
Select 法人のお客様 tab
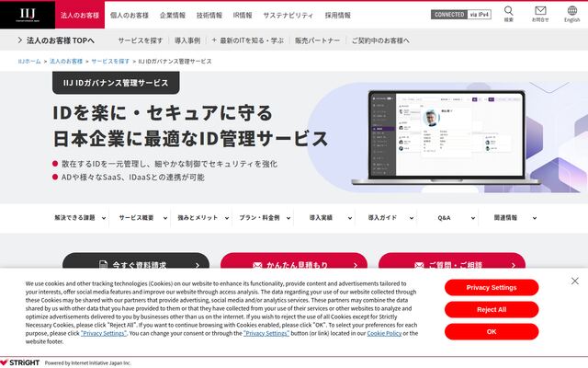(x=80, y=15)
